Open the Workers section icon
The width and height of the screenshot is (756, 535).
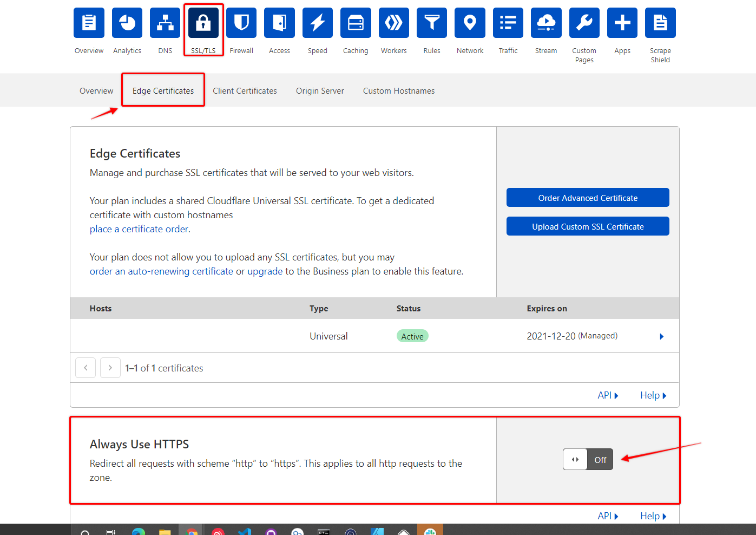[394, 23]
